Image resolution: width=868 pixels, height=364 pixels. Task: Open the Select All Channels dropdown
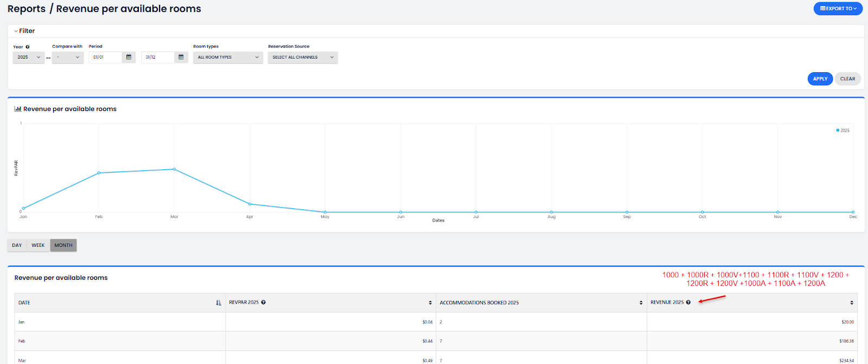click(303, 57)
